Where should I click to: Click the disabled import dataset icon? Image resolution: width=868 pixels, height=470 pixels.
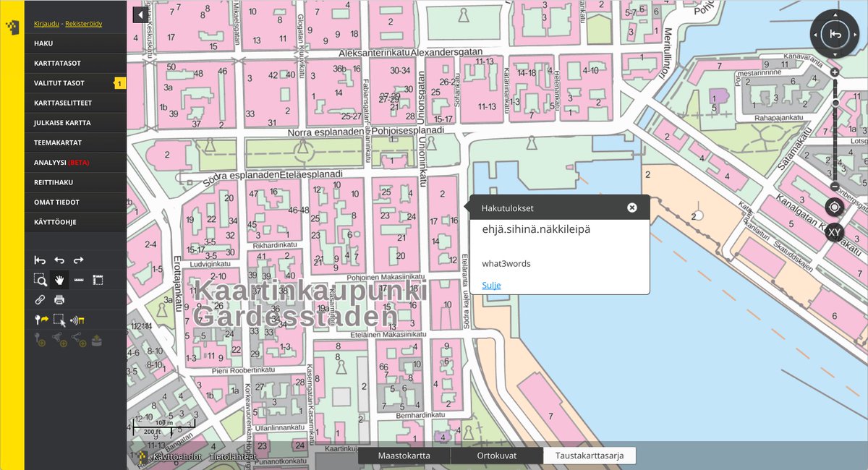point(98,339)
